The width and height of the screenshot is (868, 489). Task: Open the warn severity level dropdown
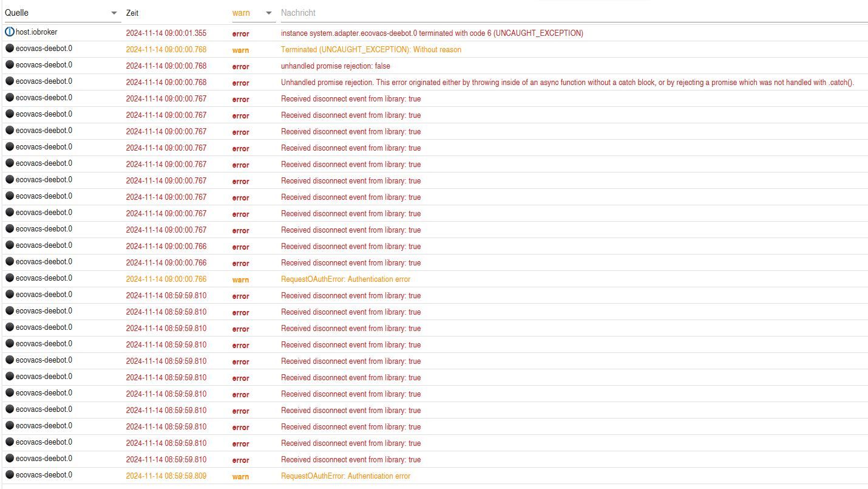click(268, 13)
